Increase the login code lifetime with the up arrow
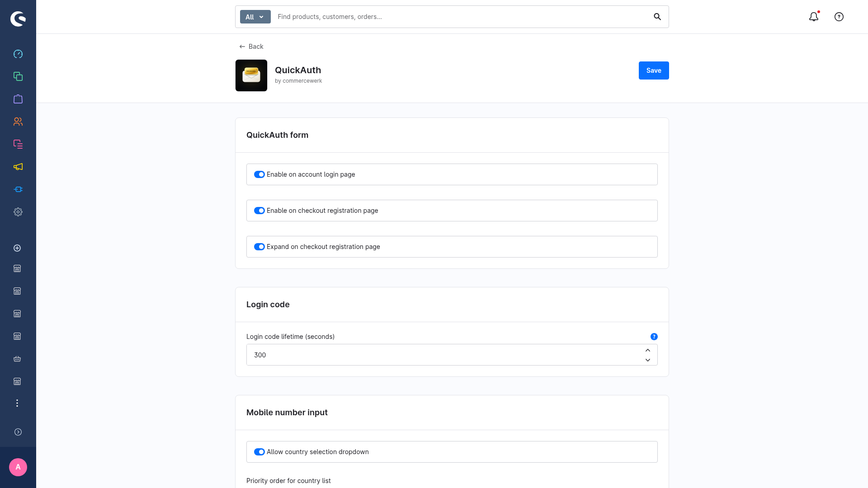This screenshot has height=488, width=868. coord(648,350)
